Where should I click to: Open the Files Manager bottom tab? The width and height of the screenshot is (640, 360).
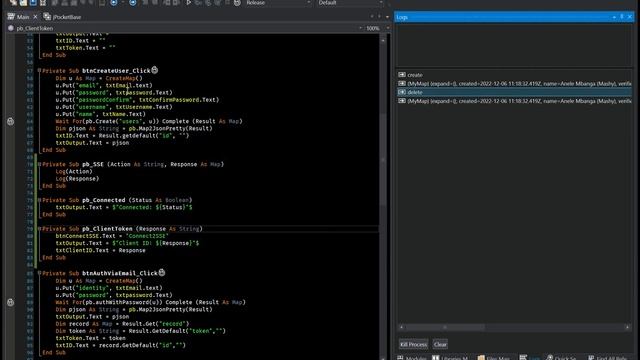[494, 358]
